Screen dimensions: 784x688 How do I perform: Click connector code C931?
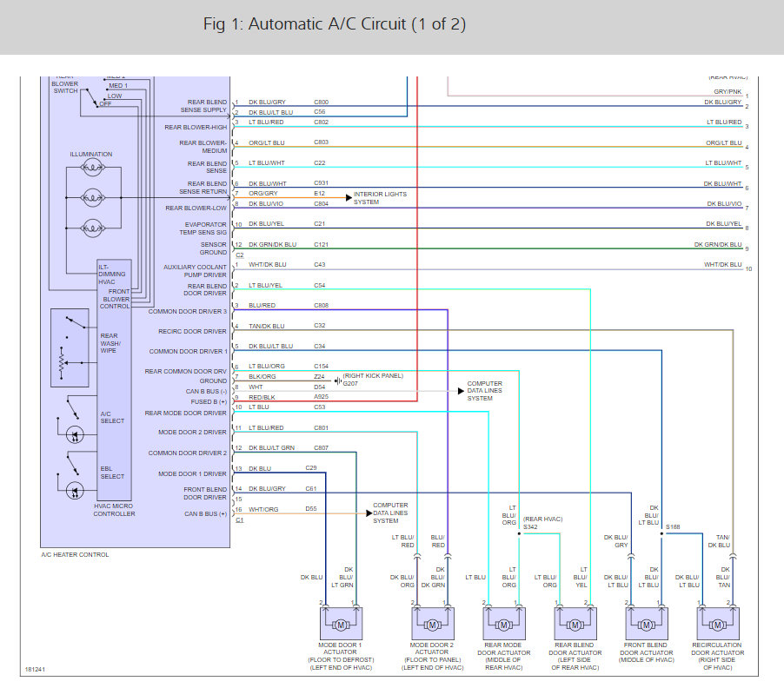coord(321,183)
